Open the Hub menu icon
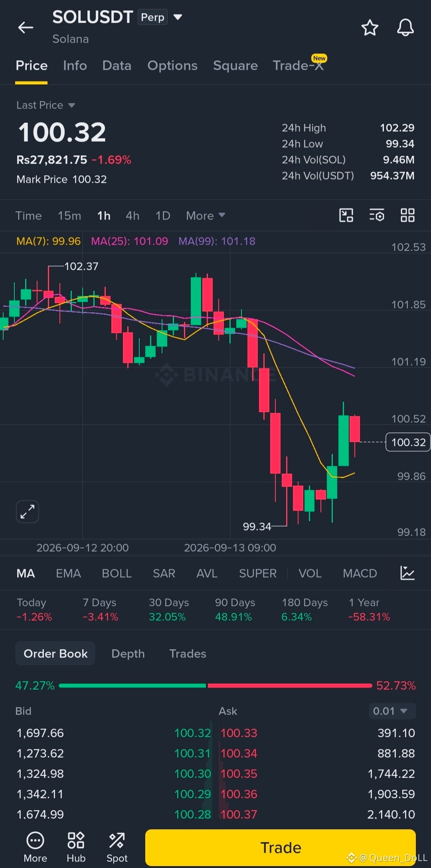 coord(76,847)
